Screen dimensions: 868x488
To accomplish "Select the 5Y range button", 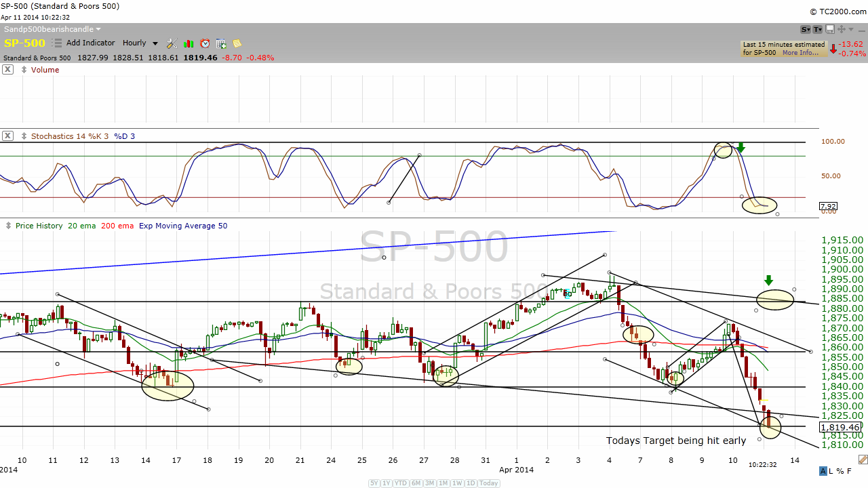I will (x=375, y=483).
